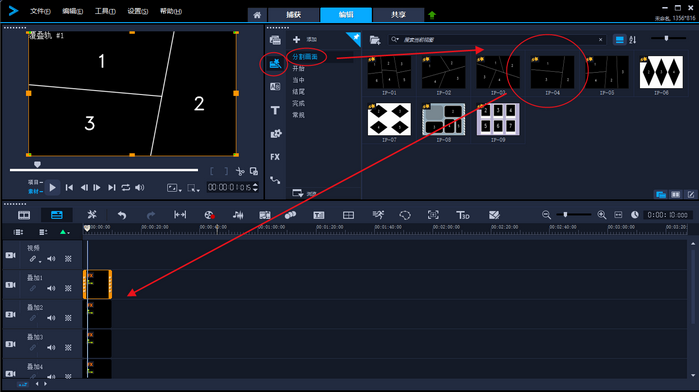699x392 pixels.
Task: Open the Pan and Zoom tool
Action: [433, 215]
